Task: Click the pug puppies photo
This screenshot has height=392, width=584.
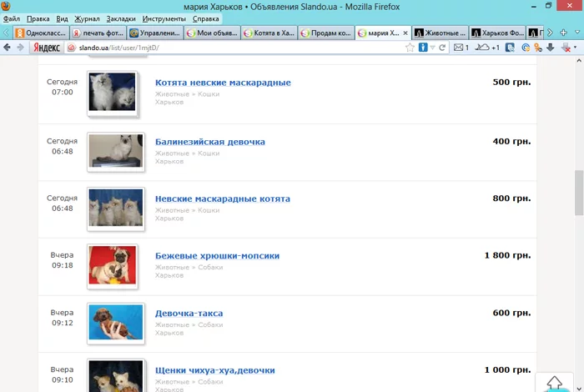Action: point(112,265)
